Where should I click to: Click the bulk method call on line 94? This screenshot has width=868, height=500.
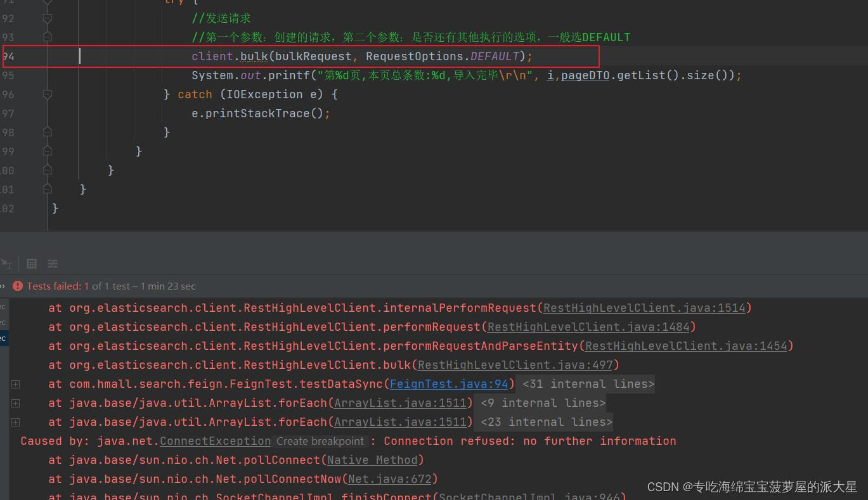pyautogui.click(x=254, y=56)
